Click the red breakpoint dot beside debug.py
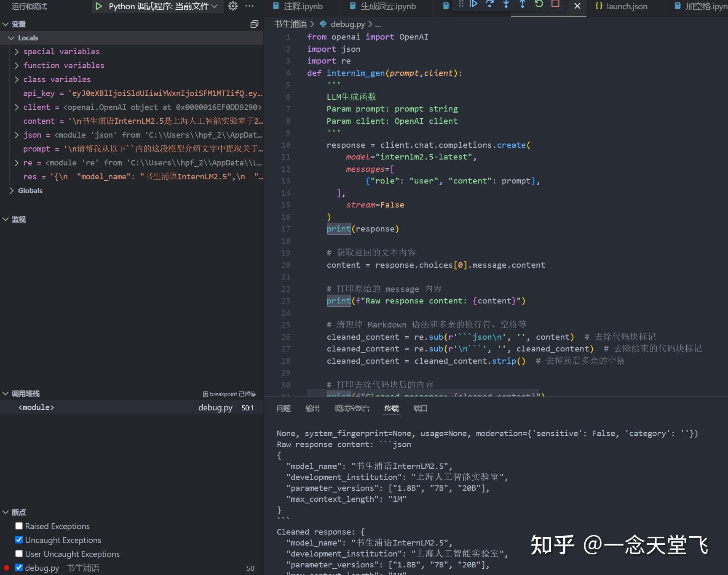This screenshot has height=575, width=728. tap(6, 567)
